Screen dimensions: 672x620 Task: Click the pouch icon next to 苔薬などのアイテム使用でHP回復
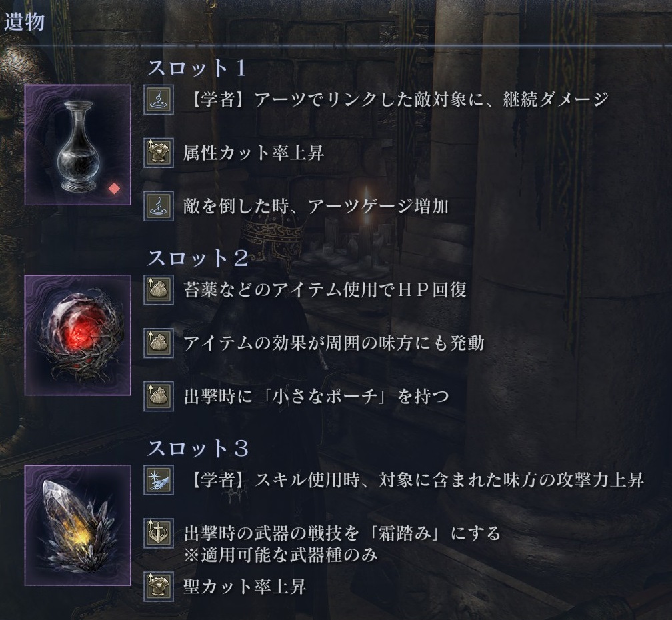click(159, 290)
